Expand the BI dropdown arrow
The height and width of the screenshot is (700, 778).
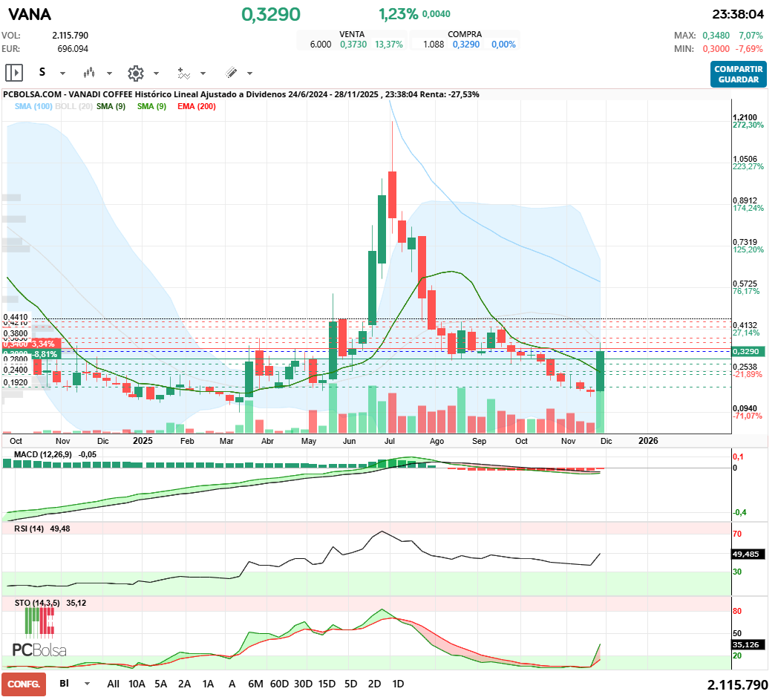88,684
